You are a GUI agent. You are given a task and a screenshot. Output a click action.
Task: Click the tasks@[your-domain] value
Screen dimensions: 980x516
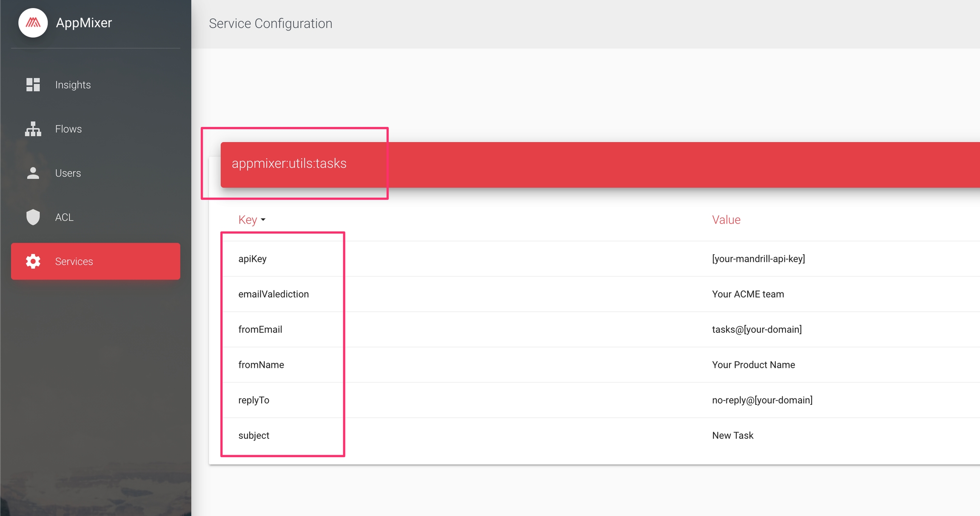point(757,330)
